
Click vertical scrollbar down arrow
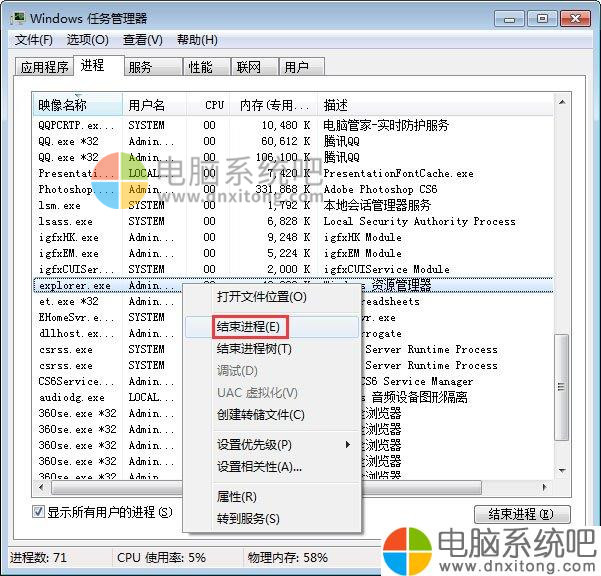point(562,470)
